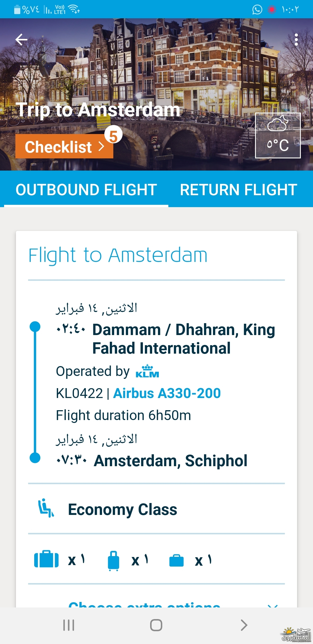Tap the Amsterdam, Schiphol arrival entry
Viewport: 313px width, 644px height.
170,461
